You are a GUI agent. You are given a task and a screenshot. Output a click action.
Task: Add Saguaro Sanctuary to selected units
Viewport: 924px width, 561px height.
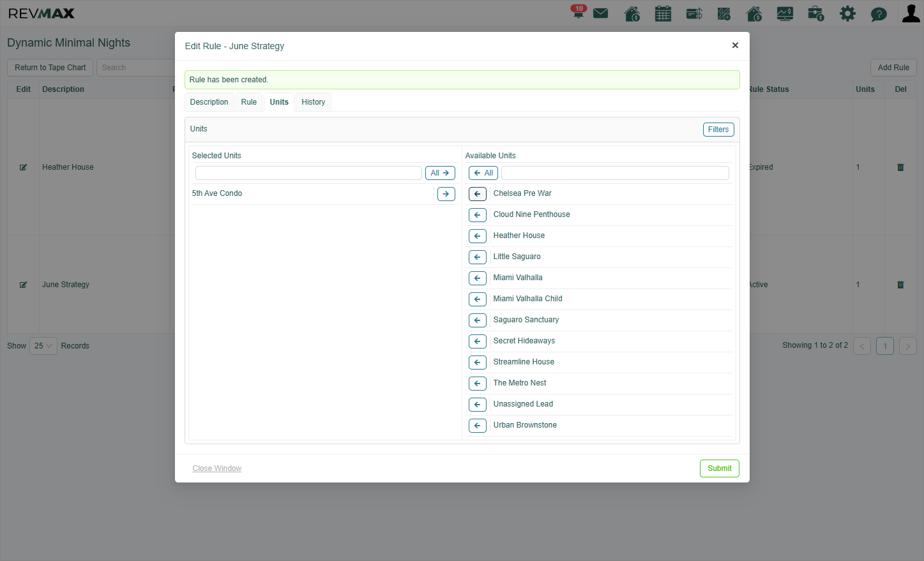(478, 320)
